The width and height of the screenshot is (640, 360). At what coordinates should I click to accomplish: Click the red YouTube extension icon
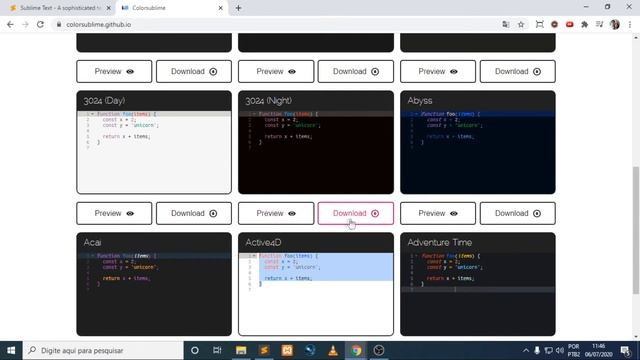569,24
